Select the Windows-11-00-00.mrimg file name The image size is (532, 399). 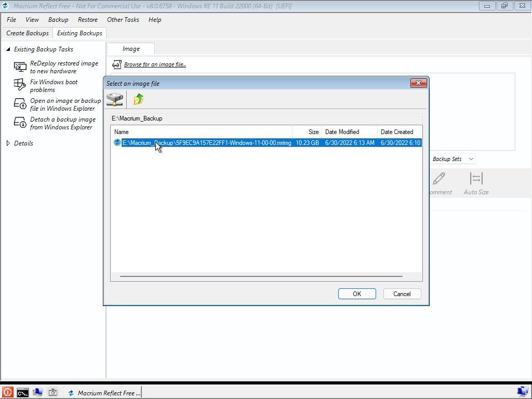207,143
